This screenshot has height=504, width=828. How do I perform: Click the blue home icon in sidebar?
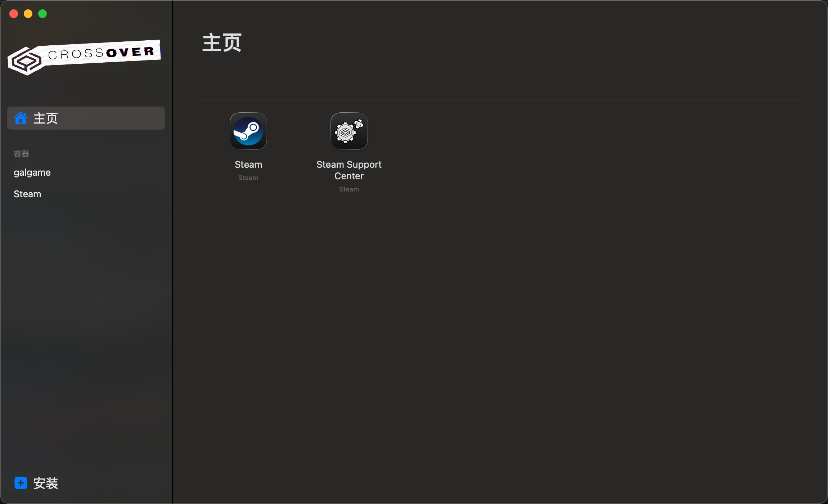coord(21,118)
